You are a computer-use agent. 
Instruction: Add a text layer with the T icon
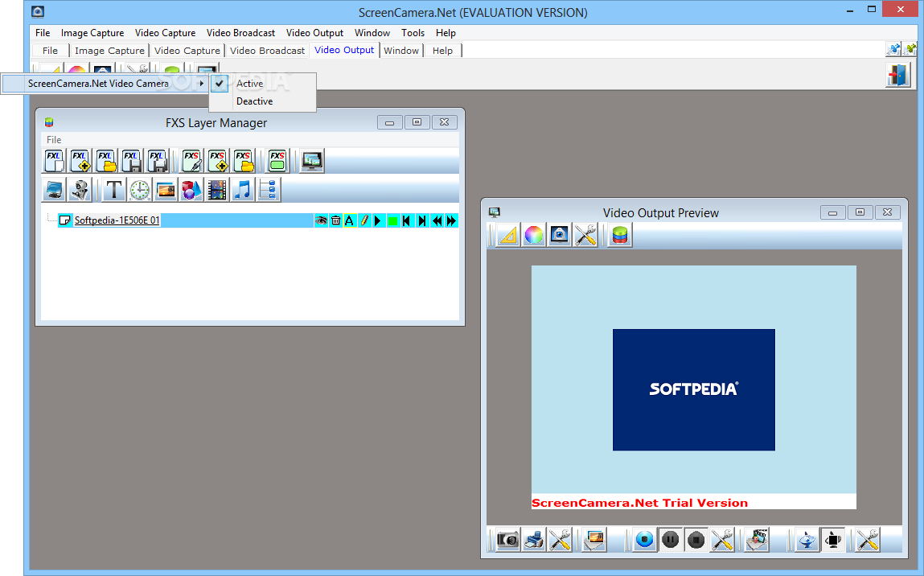coord(113,190)
